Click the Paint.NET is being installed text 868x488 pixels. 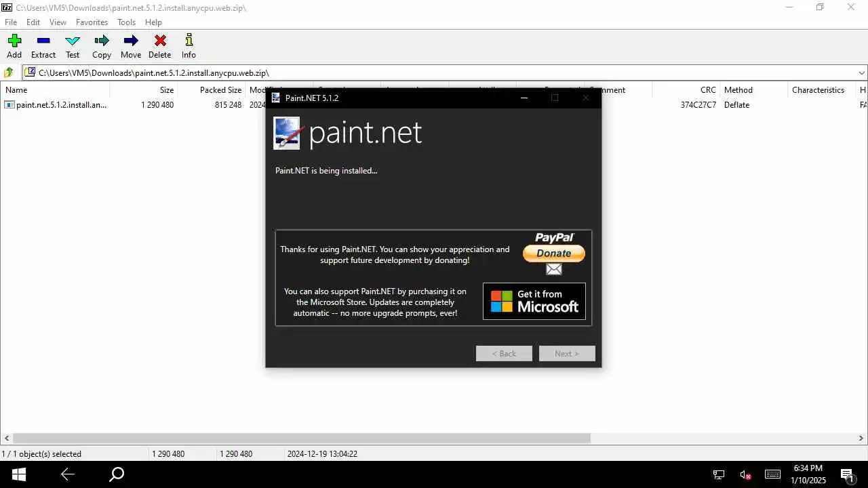click(x=326, y=171)
